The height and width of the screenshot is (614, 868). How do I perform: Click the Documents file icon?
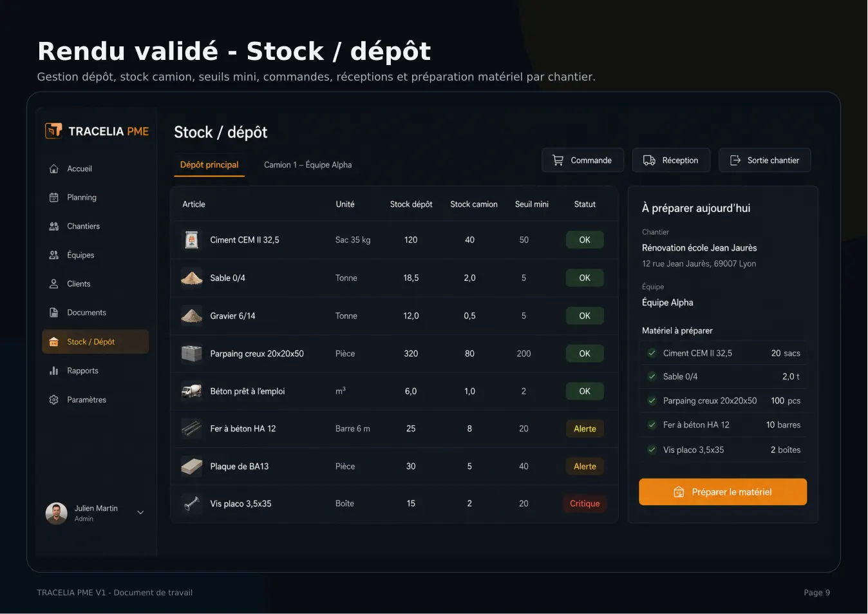(54, 312)
